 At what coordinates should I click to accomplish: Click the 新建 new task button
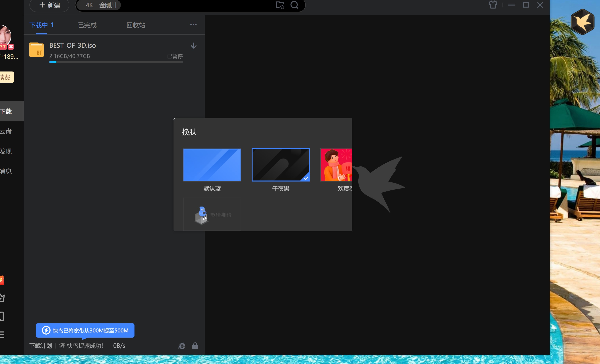(x=49, y=5)
